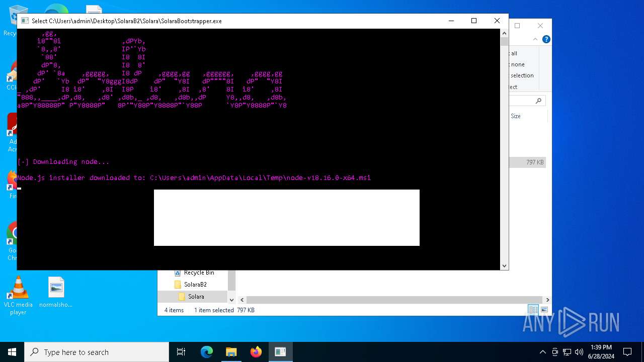This screenshot has height=362, width=644.
Task: Minimize the SolaraBootstrapper console window
Action: point(451,21)
